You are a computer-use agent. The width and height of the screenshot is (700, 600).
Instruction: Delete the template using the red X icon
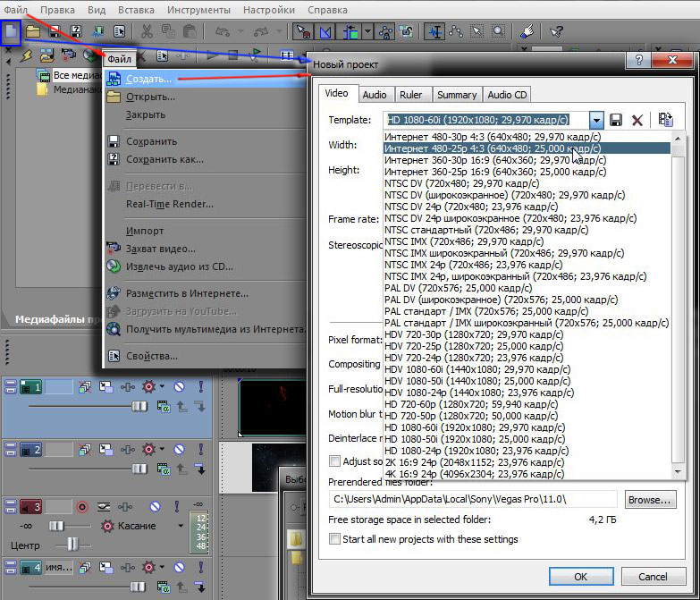637,120
